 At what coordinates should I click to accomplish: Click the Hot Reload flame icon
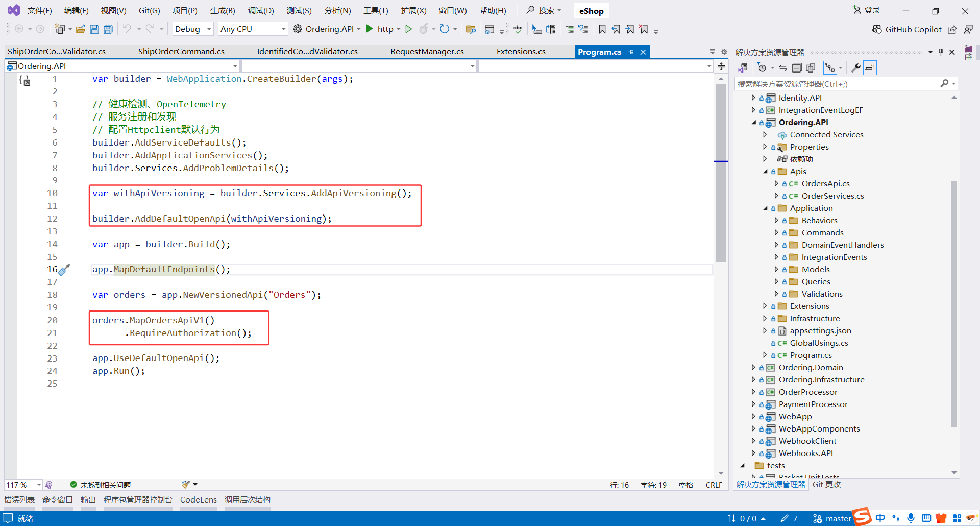(424, 29)
